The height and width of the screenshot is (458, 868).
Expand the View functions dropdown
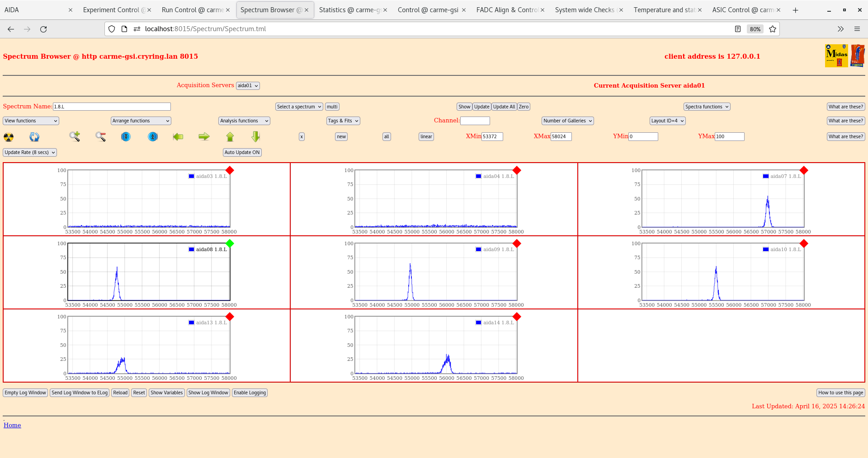click(31, 121)
